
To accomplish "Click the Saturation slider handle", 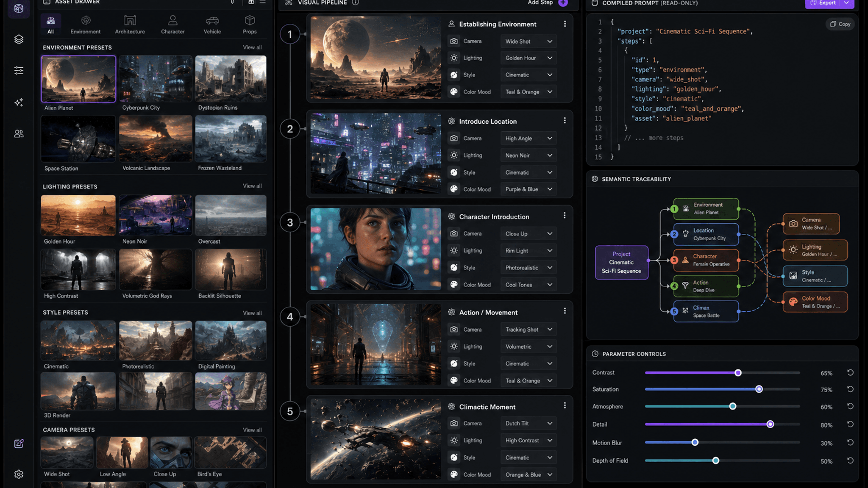I will [x=759, y=389].
